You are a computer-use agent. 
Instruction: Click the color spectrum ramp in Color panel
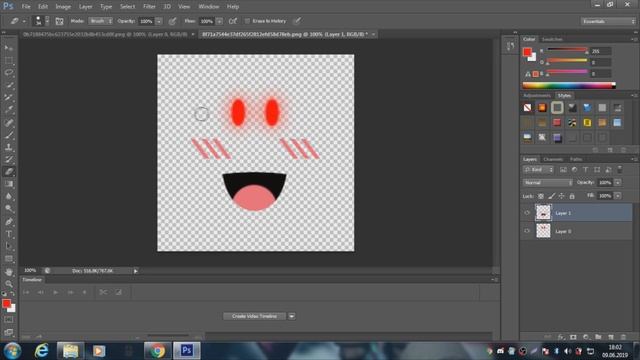(569, 85)
